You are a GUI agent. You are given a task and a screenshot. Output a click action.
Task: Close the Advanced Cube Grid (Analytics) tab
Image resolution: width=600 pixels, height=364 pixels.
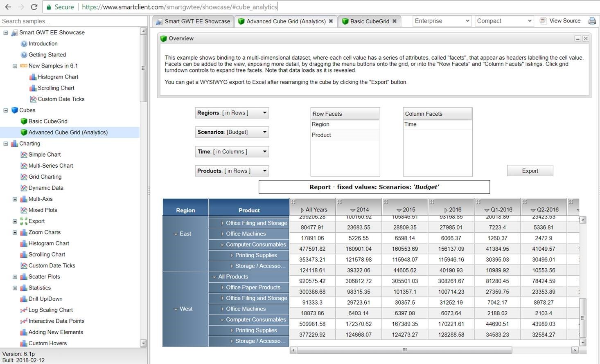[331, 21]
